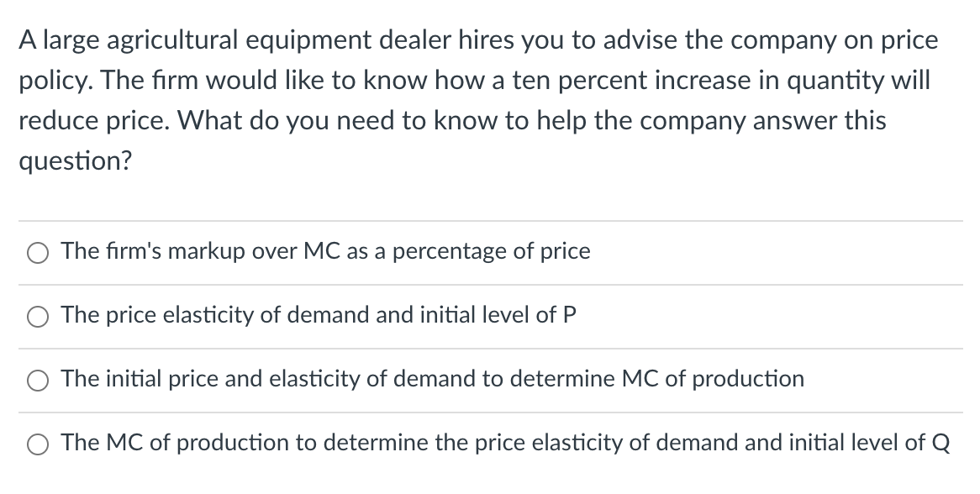Viewport: 980px width, 494px height.
Task: Select the radio button for markup over MC option
Action: point(37,251)
